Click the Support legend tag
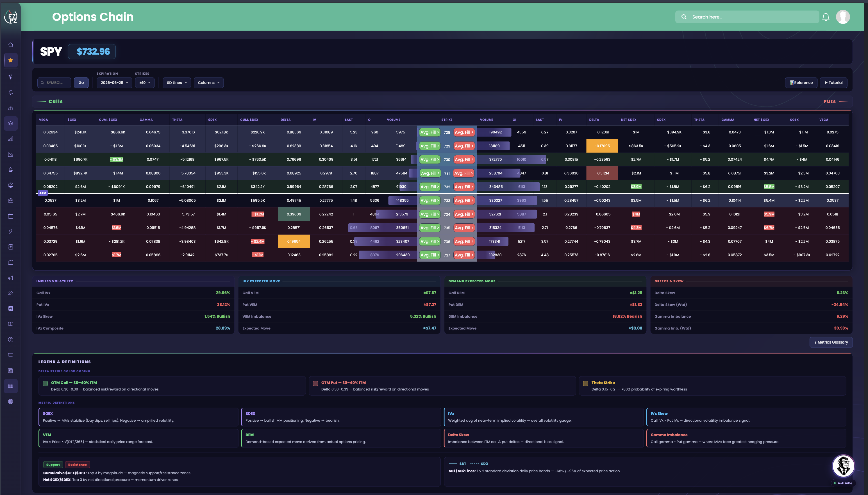This screenshot has height=495, width=868. pos(53,465)
